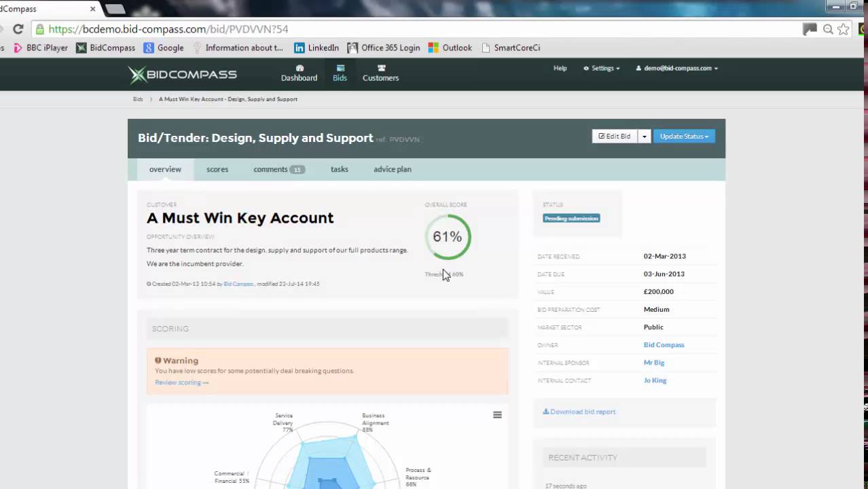Click the Jo King contact link
The image size is (868, 489).
(x=655, y=380)
